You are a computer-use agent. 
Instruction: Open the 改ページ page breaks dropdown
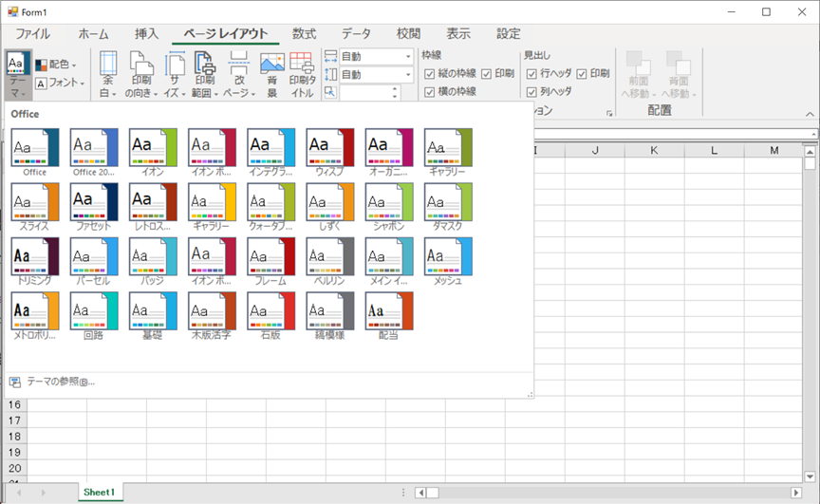coord(239,75)
